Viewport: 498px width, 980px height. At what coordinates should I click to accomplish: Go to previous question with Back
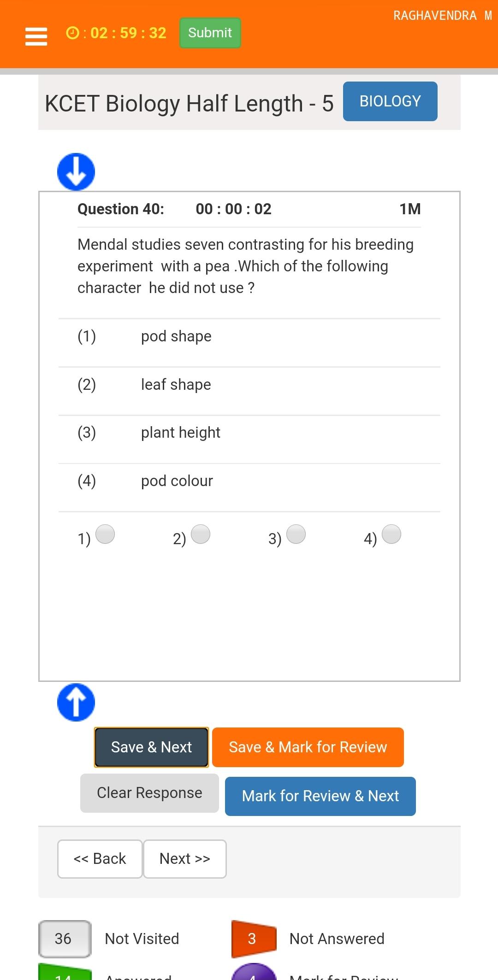(100, 859)
